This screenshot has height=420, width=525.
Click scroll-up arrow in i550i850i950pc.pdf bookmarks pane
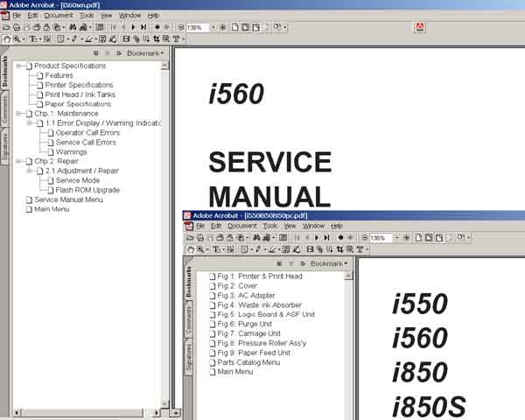coord(348,276)
